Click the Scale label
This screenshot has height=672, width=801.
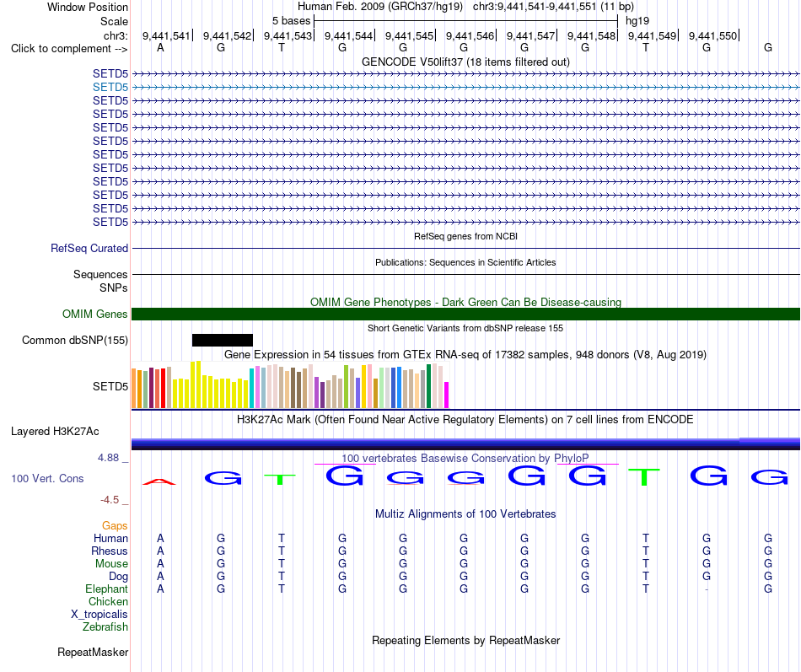[114, 21]
